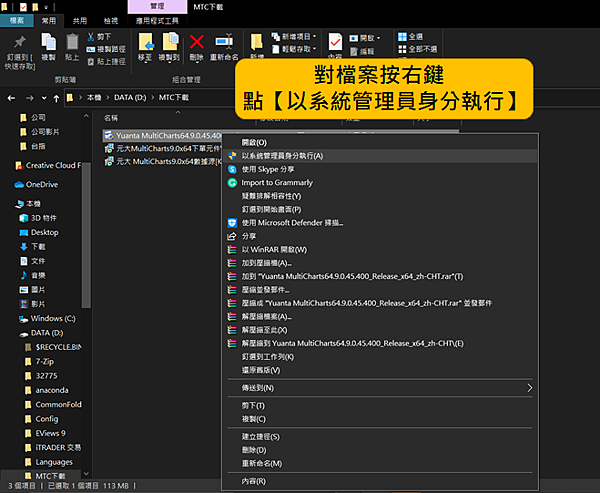Choose 複製(C) in context menu
This screenshot has width=600, height=493.
pyautogui.click(x=380, y=419)
